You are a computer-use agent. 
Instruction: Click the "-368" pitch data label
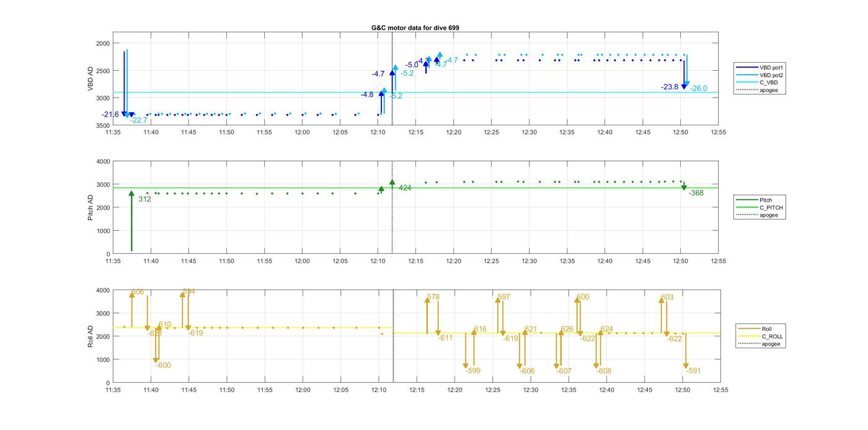[x=696, y=193]
